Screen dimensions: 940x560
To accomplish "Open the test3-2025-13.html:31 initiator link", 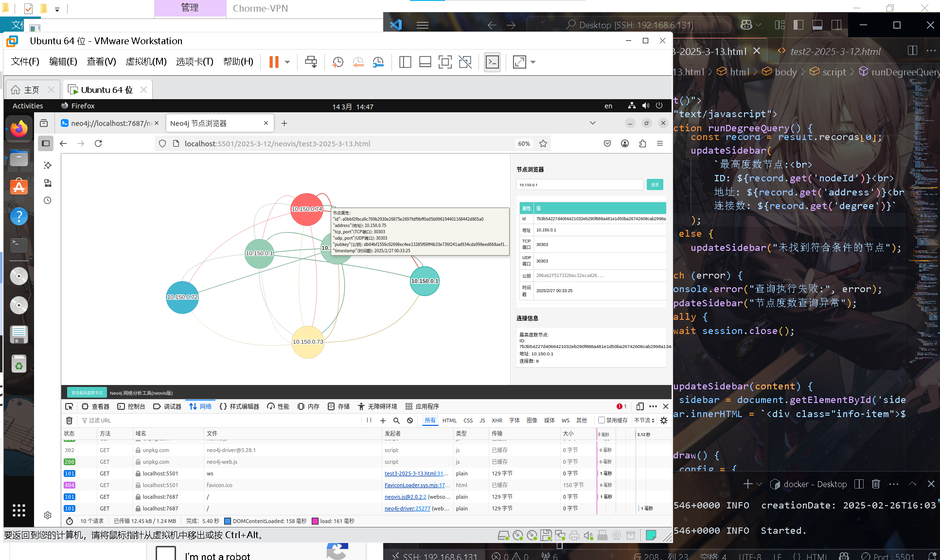I will point(416,473).
